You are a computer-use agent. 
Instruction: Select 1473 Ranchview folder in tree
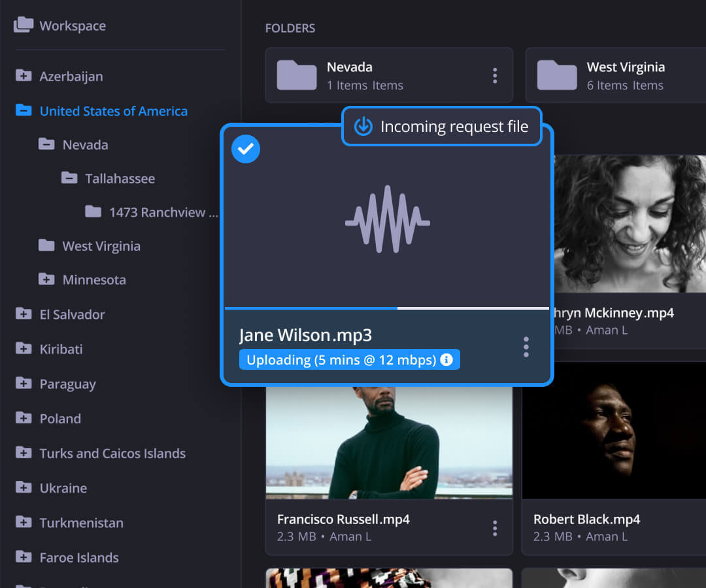[163, 212]
